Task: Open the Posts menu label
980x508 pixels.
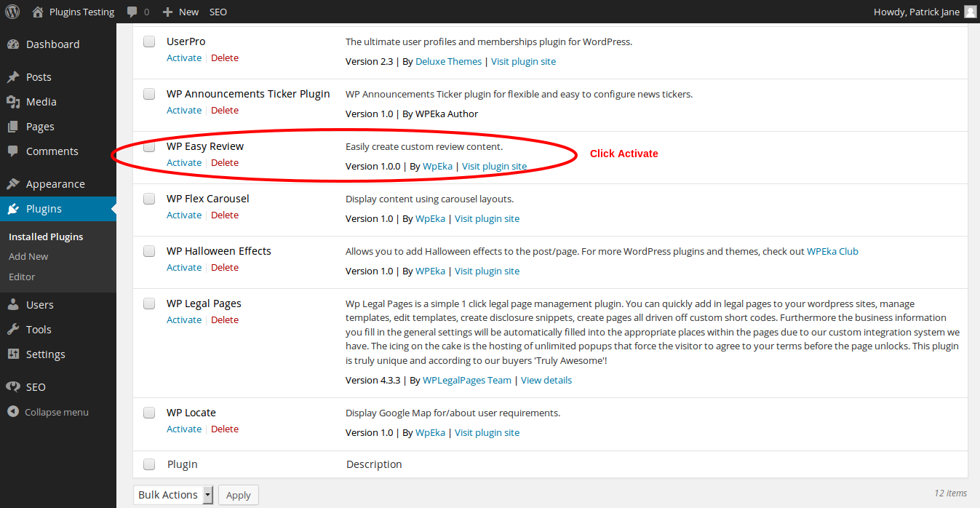Action: (39, 77)
